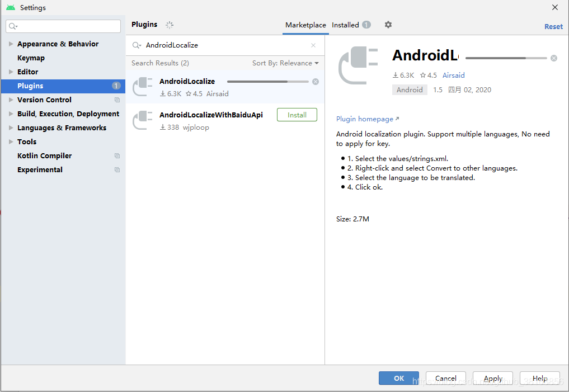The height and width of the screenshot is (392, 569).
Task: Expand Appearance & Behavior section
Action: 11,44
